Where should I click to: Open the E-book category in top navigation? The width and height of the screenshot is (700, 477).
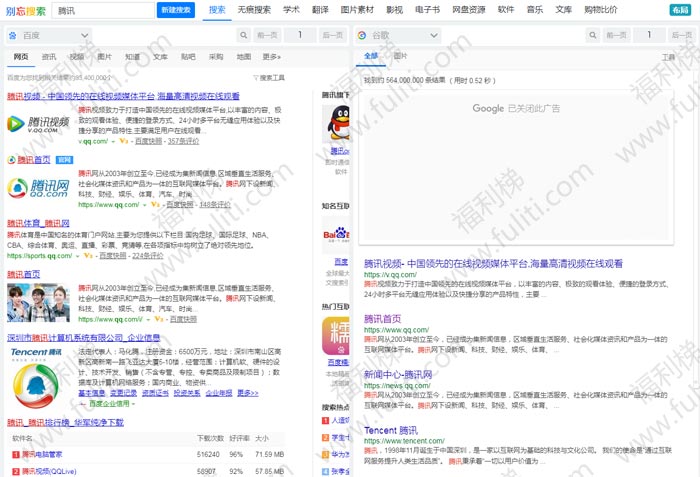pos(426,9)
